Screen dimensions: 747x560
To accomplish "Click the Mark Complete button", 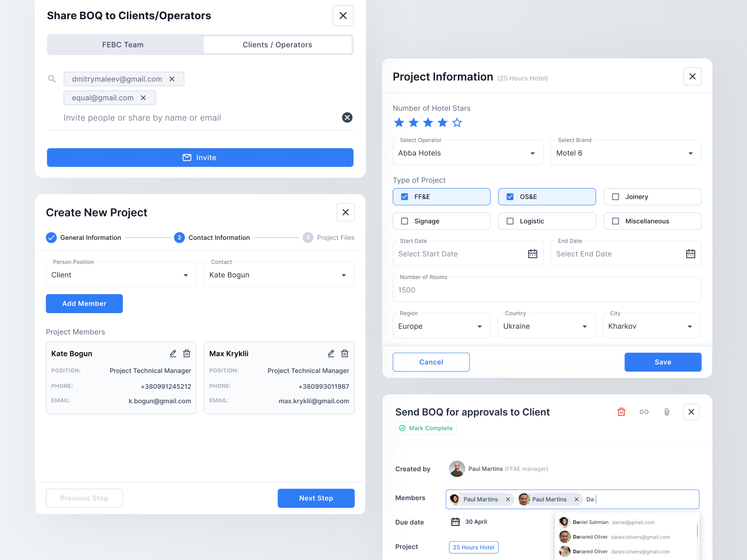I will coord(425,428).
